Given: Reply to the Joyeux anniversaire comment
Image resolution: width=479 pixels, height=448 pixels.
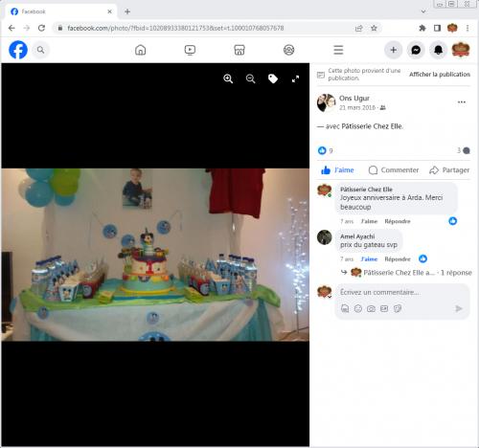Looking at the screenshot, I should pyautogui.click(x=398, y=221).
